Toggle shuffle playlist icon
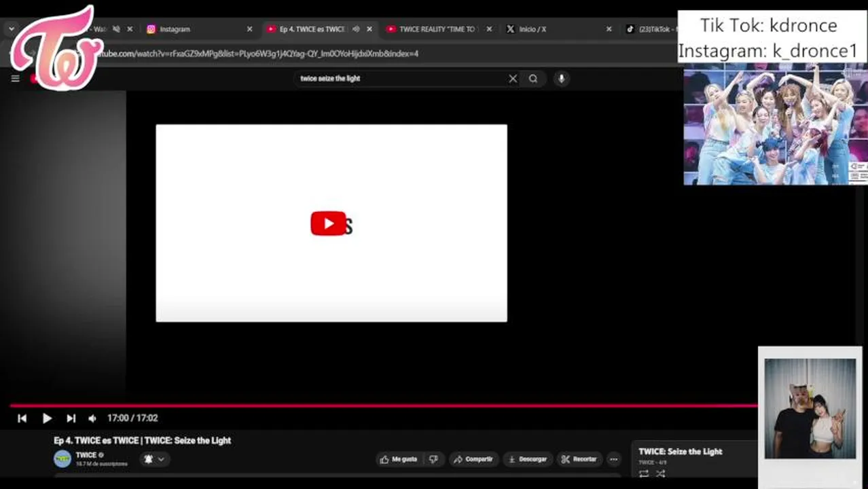 pos(660,473)
